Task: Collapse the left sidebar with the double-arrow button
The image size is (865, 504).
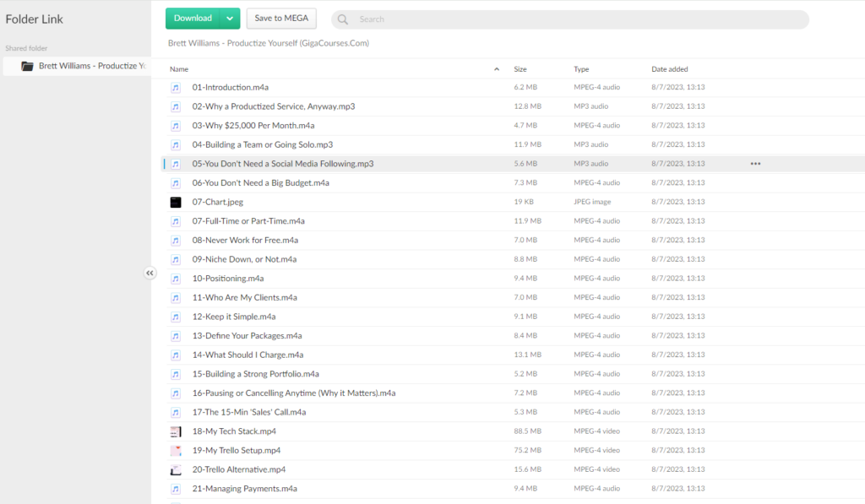Action: pos(150,273)
